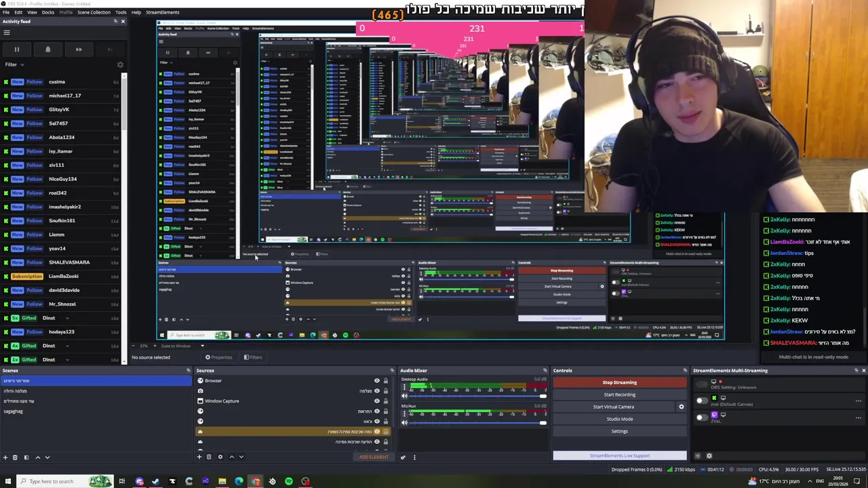
Task: Open Settings from Controls panel
Action: click(620, 431)
